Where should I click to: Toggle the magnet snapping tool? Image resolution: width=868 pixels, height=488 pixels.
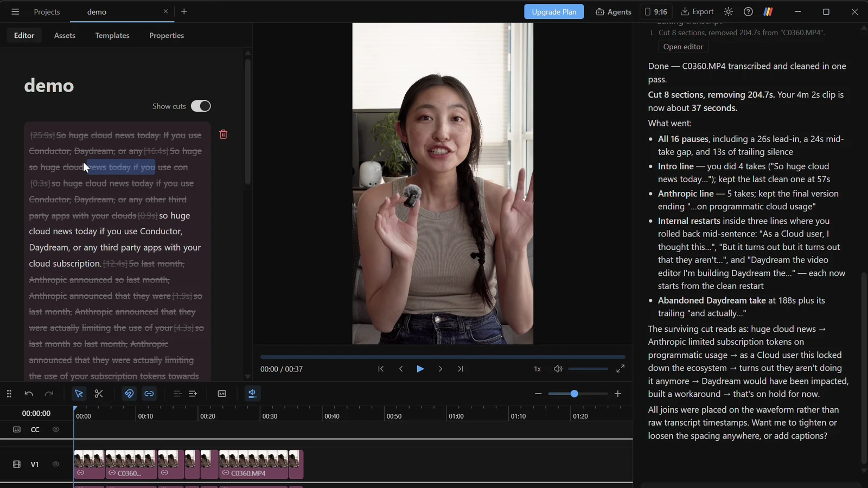pyautogui.click(x=129, y=394)
